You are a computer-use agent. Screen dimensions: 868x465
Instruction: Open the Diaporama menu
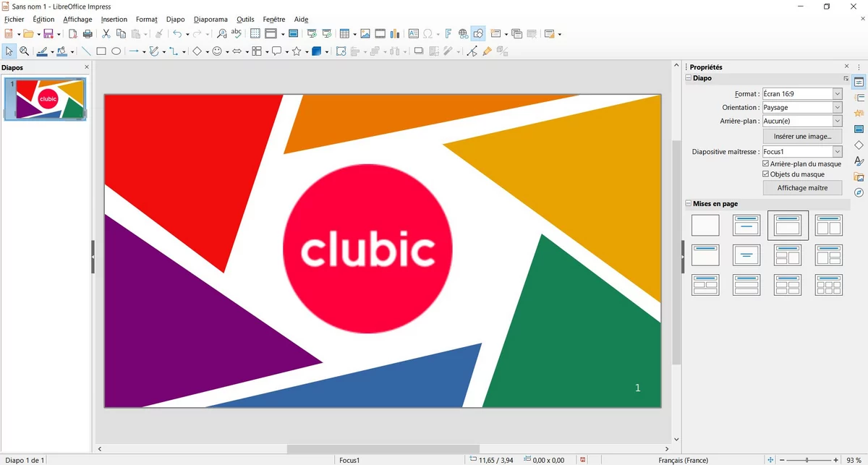point(210,20)
